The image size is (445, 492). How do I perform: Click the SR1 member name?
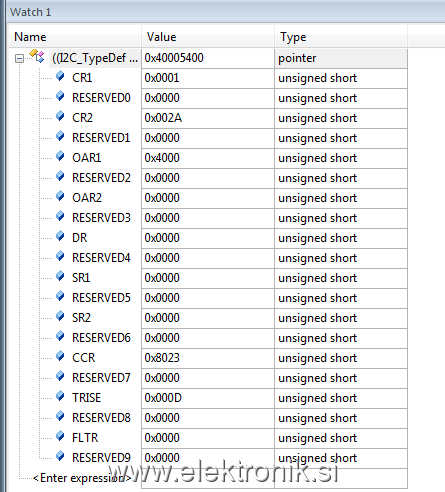pos(81,278)
